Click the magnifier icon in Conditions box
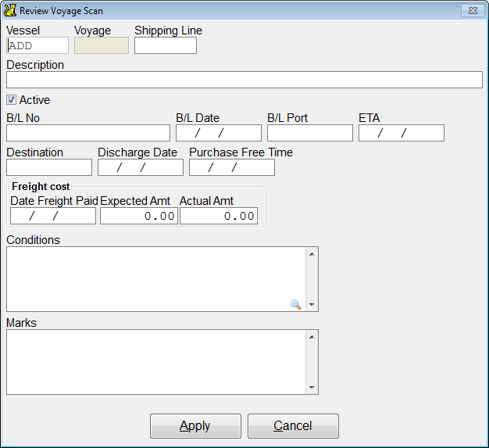The image size is (489, 448). point(295,304)
